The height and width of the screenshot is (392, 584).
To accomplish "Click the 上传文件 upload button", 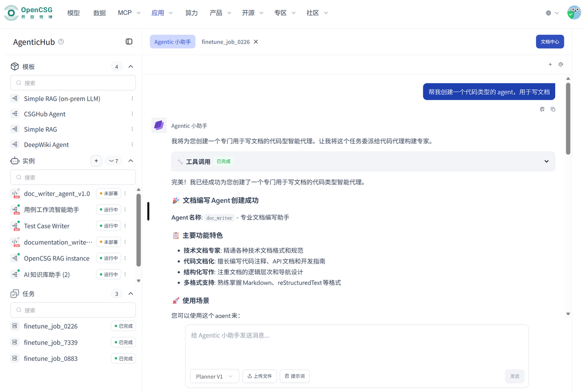I will [259, 376].
